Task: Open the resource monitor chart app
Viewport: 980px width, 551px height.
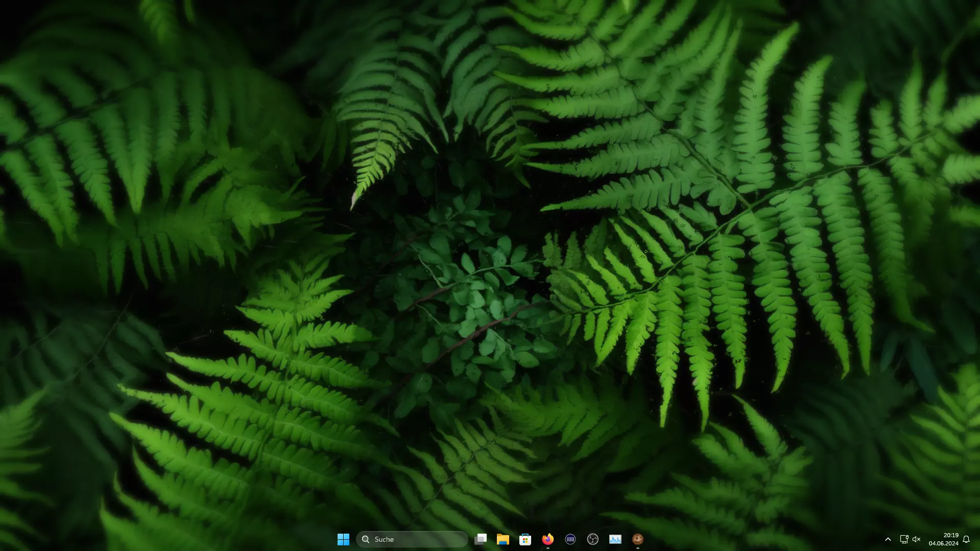Action: 615,539
